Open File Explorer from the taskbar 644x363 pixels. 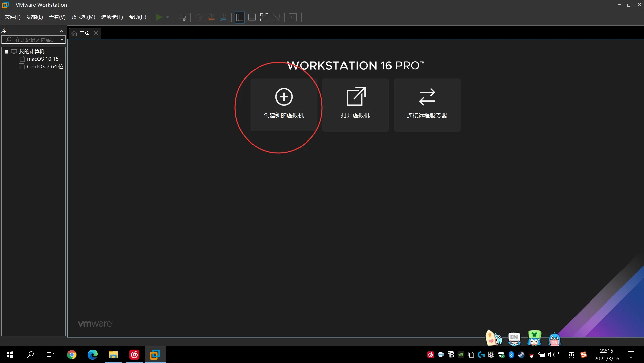(113, 355)
